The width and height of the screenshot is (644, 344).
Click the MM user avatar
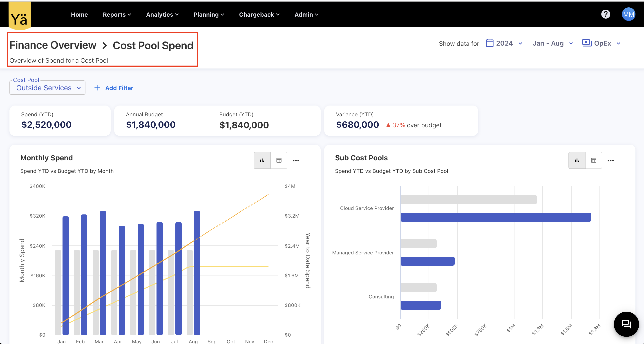point(628,14)
